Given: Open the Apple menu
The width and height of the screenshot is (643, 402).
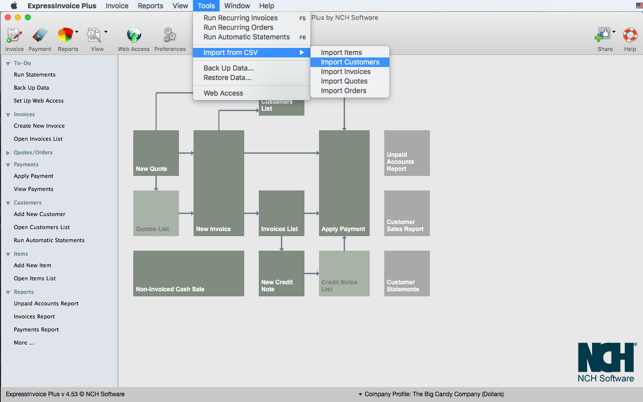Looking at the screenshot, I should tap(14, 6).
